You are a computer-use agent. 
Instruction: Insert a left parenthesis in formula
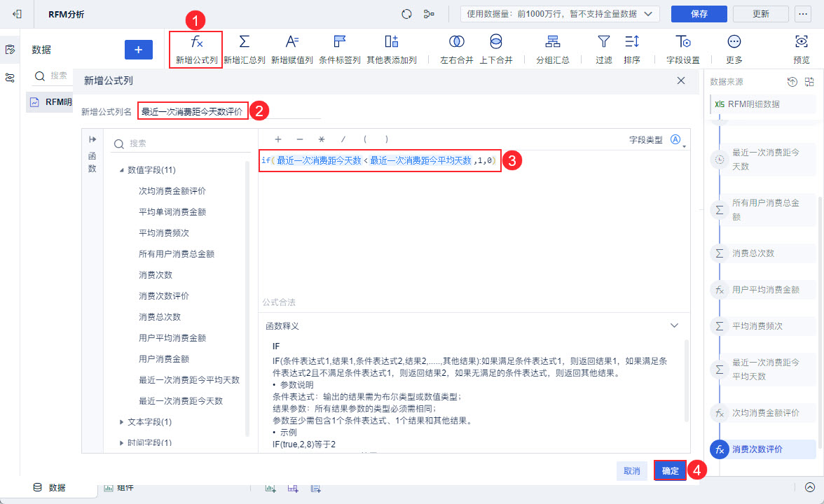click(364, 139)
